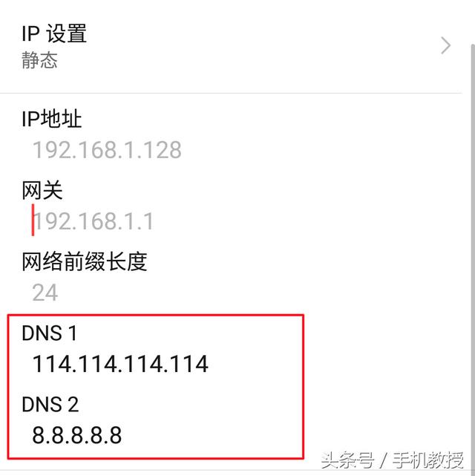
Task: Click the DNS 2 label
Action: 50,405
